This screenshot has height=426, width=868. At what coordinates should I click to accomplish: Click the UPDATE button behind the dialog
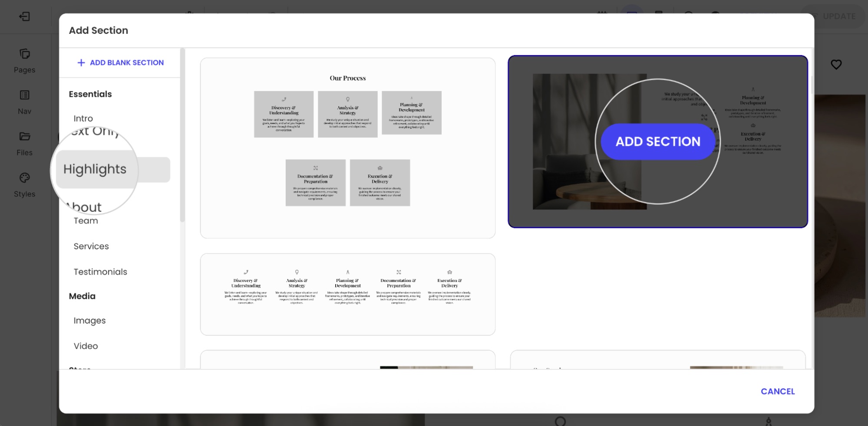pos(833,16)
